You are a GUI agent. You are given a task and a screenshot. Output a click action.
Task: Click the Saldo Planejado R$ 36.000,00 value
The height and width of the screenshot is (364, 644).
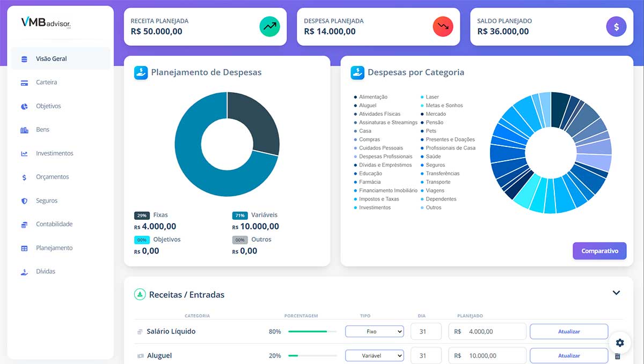click(503, 32)
